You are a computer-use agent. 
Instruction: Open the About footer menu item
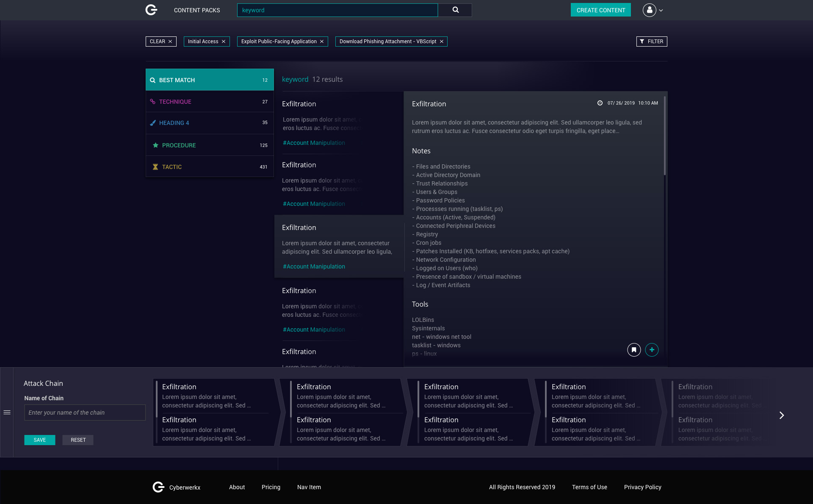pos(237,487)
